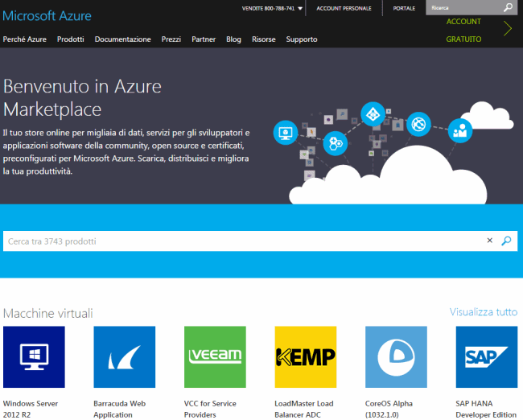Click the Windows Server 2012 R2 tile icon

point(34,357)
